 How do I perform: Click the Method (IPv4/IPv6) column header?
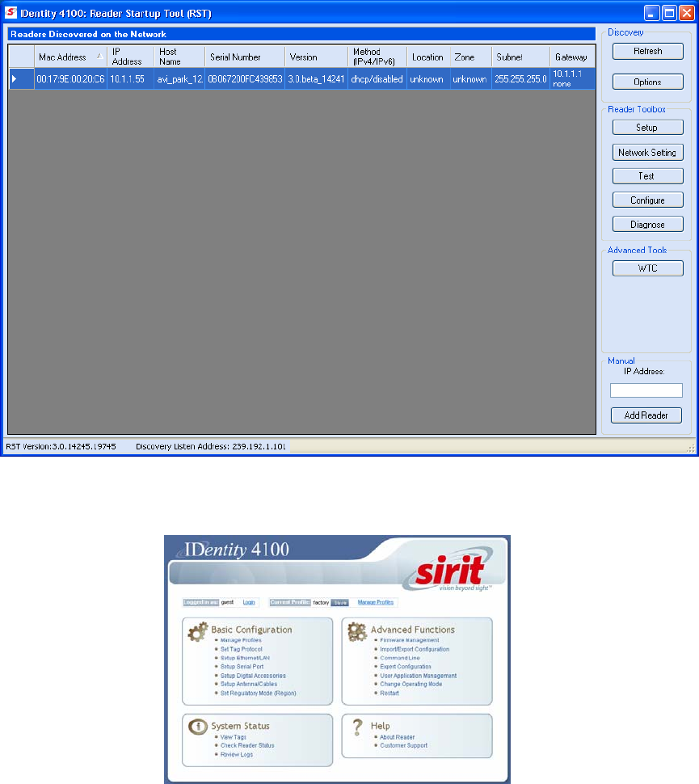point(377,57)
